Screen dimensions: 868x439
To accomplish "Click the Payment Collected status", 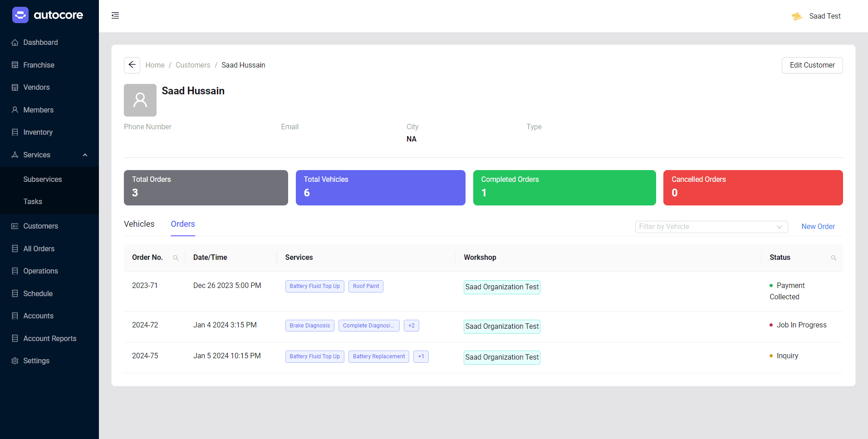I will [787, 291].
